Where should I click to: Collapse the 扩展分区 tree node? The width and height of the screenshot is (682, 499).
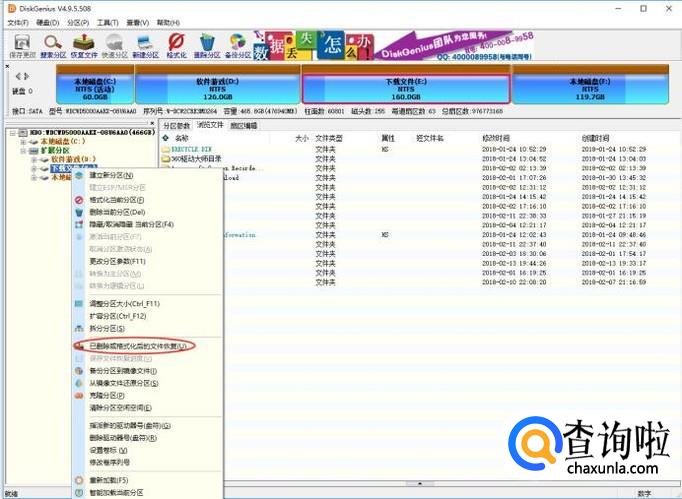click(23, 151)
